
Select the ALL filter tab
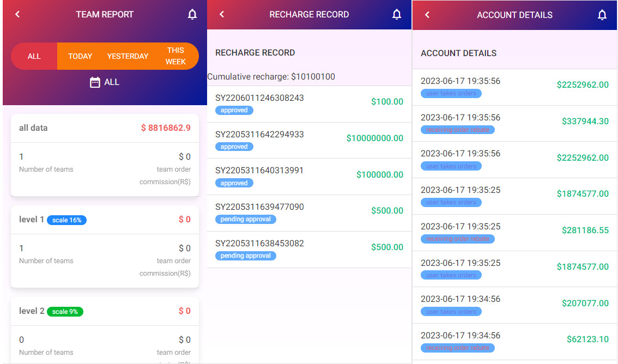click(x=34, y=56)
